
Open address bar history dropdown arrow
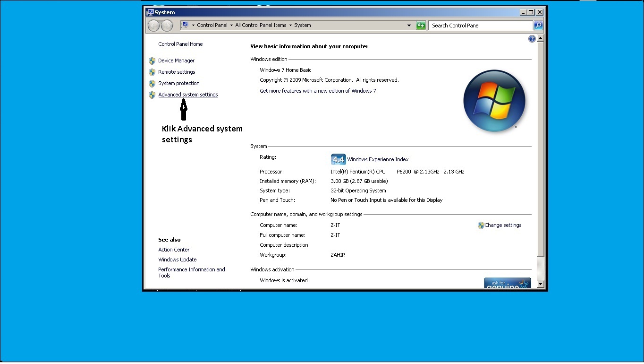(x=409, y=26)
